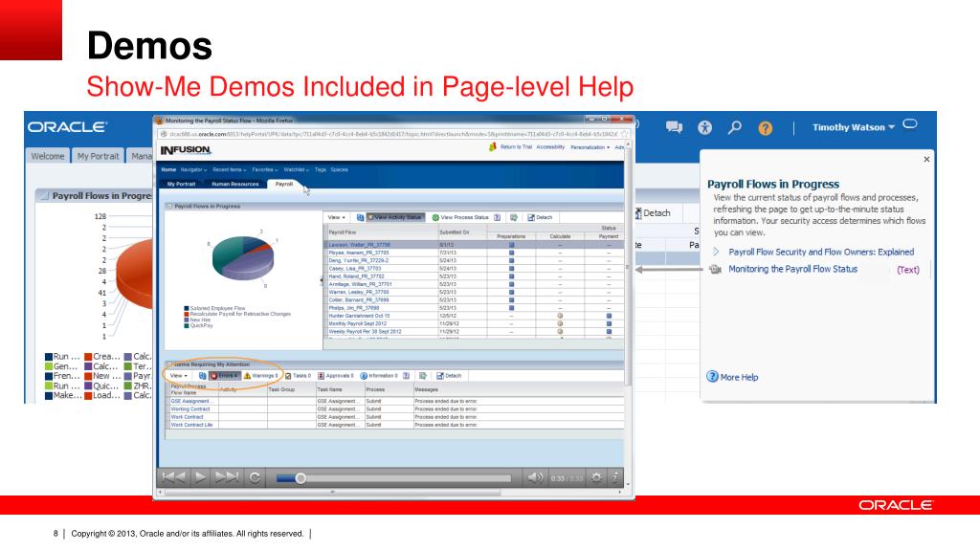Expand the Navigator menu

193,170
